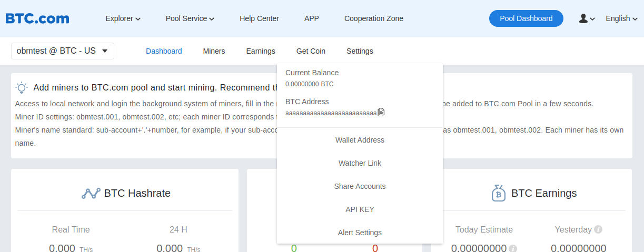Click the BTC Hashrate graph icon

coord(91,193)
